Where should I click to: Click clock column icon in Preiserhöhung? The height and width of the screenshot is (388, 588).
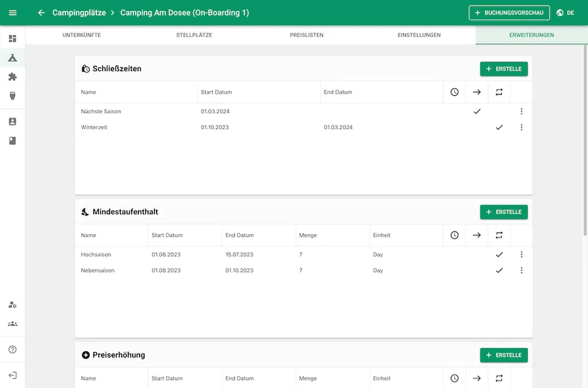[x=455, y=378]
